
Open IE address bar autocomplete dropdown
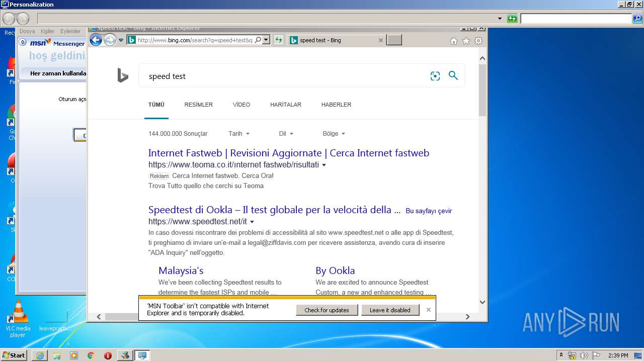266,40
